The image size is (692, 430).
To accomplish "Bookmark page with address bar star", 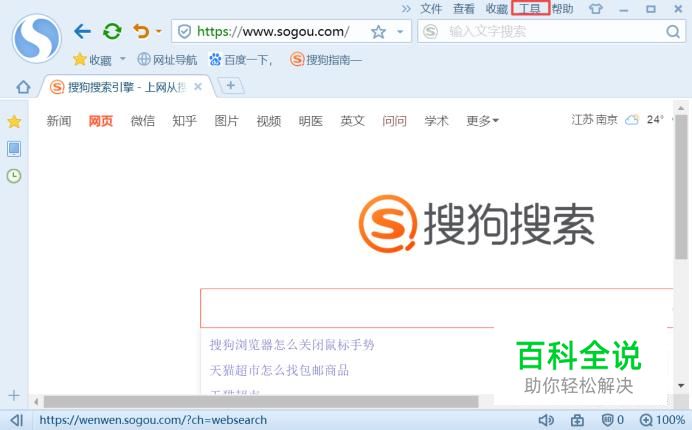I will coord(378,31).
